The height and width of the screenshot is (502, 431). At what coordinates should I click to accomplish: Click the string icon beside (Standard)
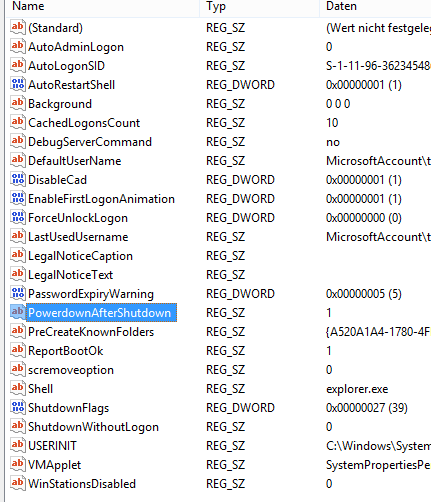pos(18,27)
